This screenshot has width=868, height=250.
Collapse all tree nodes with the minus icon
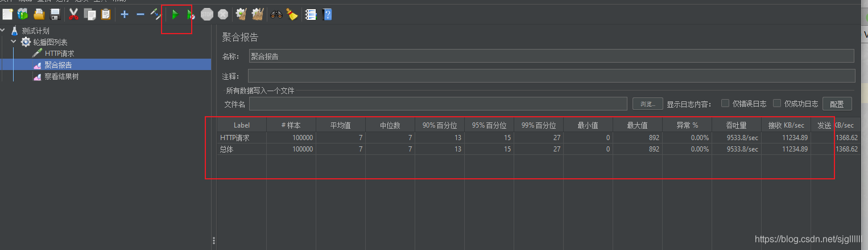pos(140,14)
